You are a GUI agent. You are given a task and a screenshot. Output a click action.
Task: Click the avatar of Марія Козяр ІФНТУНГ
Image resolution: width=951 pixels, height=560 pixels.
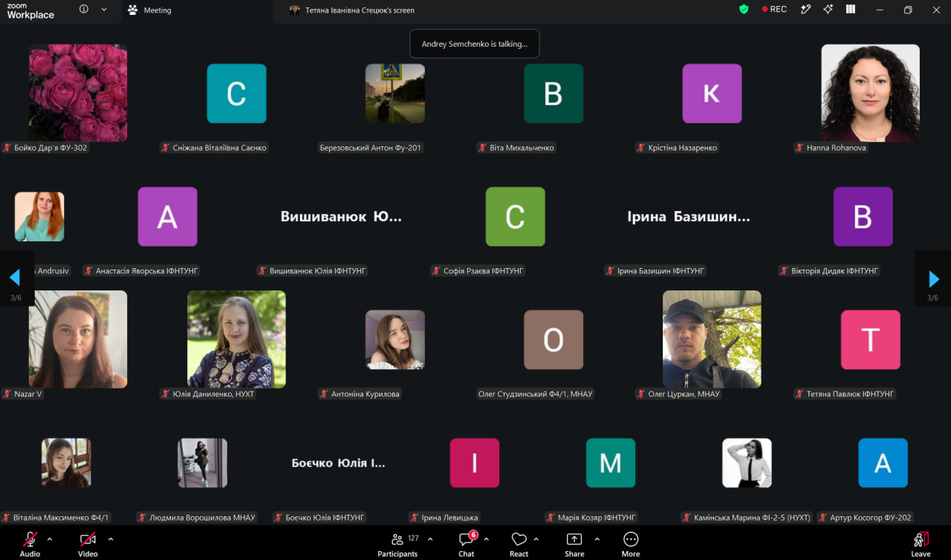[611, 463]
